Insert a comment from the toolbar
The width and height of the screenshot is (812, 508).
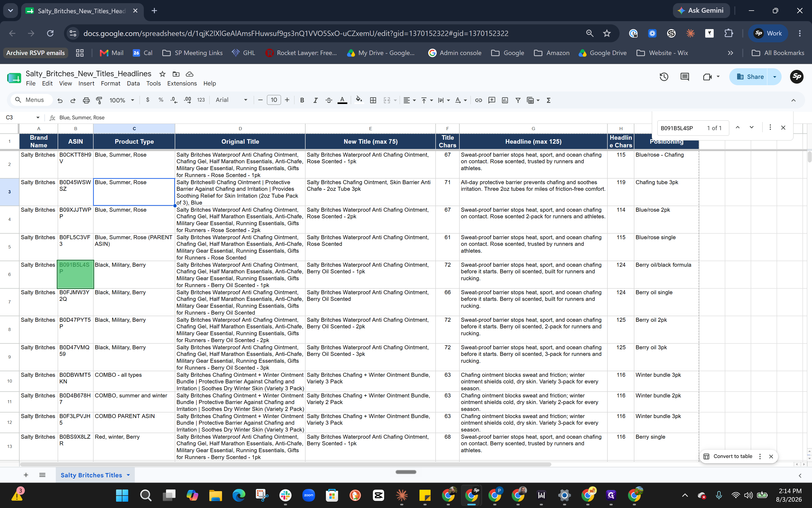pos(492,100)
